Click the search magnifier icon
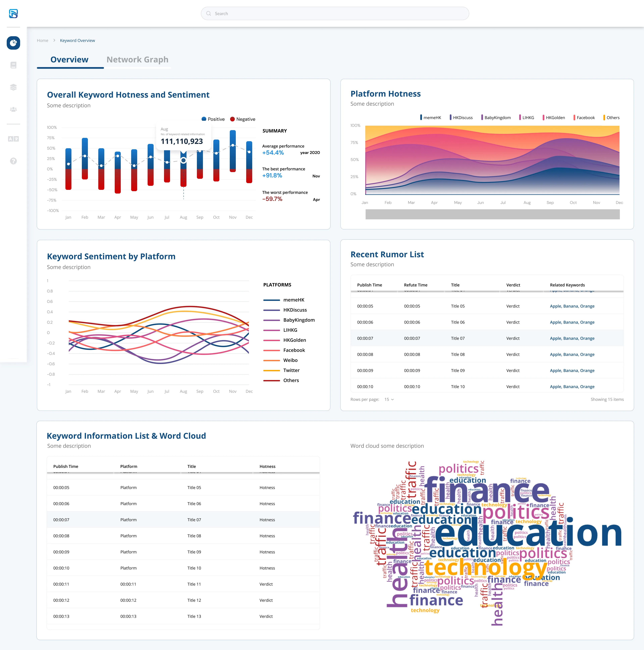 209,13
